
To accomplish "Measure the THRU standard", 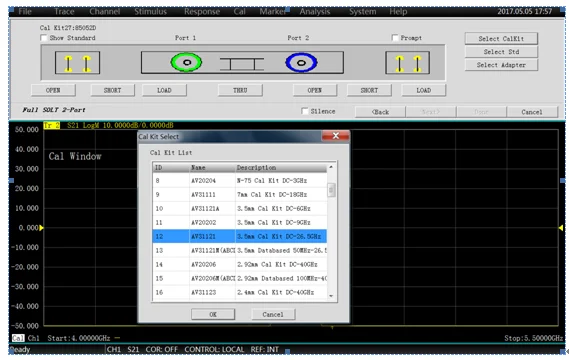I will coord(240,90).
